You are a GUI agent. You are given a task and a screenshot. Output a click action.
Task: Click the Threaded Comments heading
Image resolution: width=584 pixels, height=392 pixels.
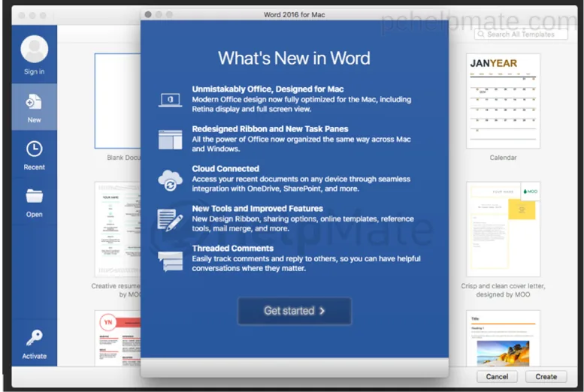tap(232, 249)
